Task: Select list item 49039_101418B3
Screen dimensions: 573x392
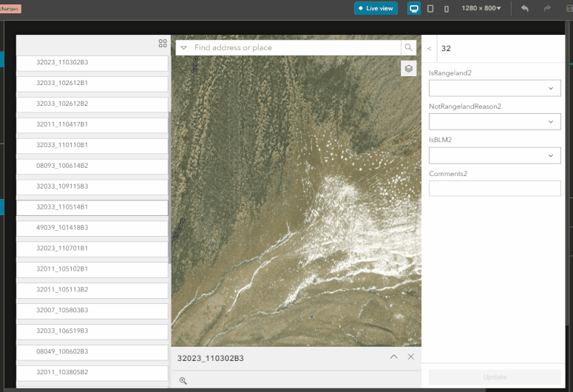Action: click(92, 229)
